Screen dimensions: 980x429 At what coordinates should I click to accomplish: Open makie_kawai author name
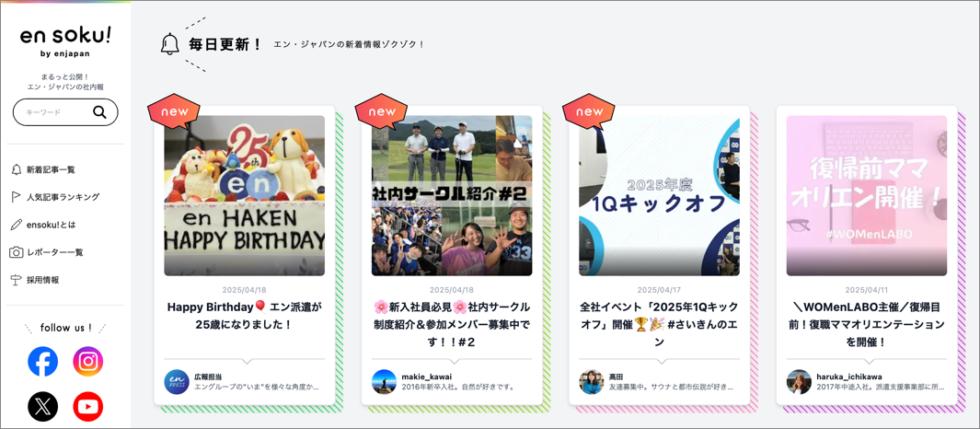coord(427,377)
